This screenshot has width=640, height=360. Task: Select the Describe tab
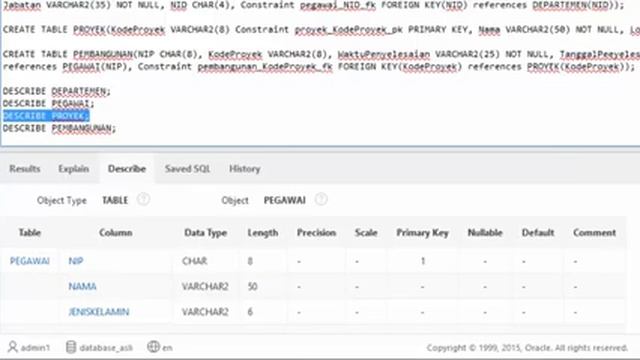(127, 169)
